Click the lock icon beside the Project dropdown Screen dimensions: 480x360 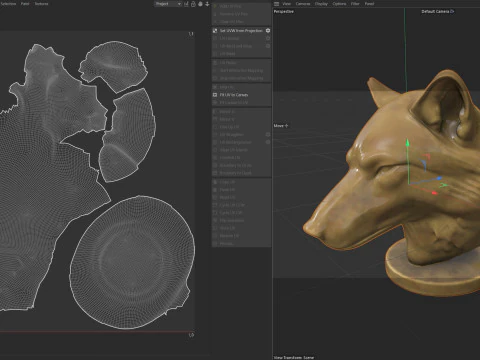[193, 4]
